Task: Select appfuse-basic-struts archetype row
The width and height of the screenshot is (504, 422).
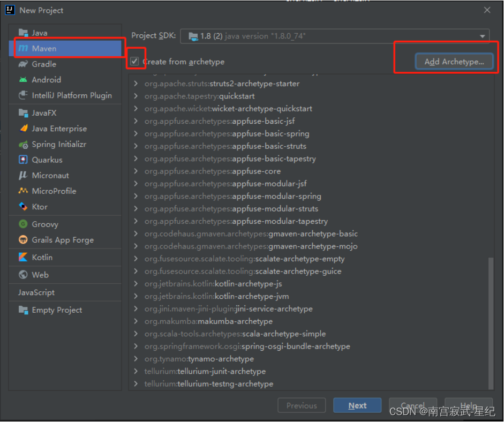Action: coord(309,146)
